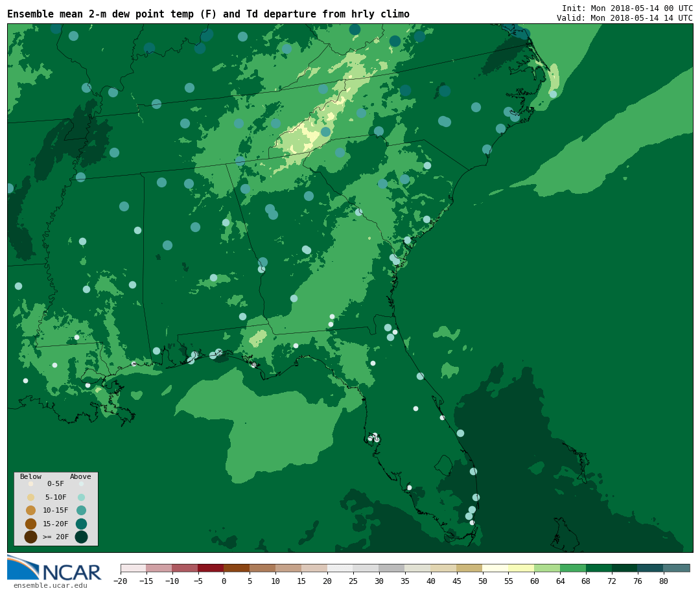Pick the colorbar swatch between 15 and 20

pyautogui.click(x=315, y=568)
